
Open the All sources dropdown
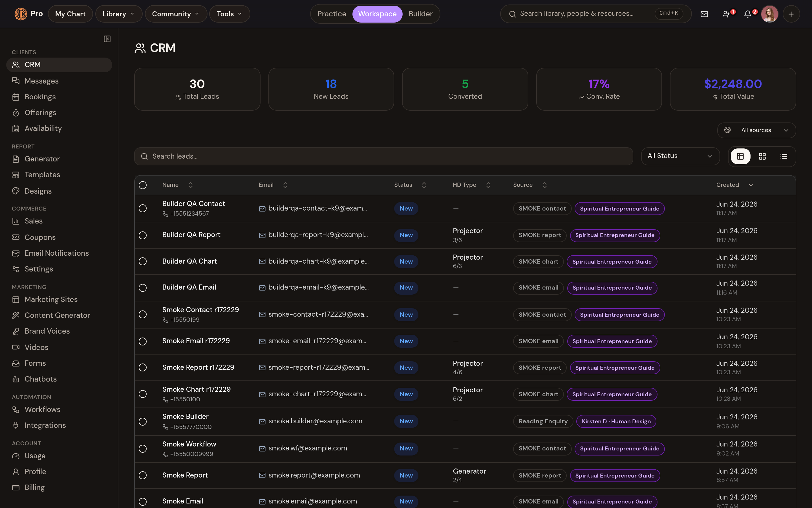tap(756, 130)
